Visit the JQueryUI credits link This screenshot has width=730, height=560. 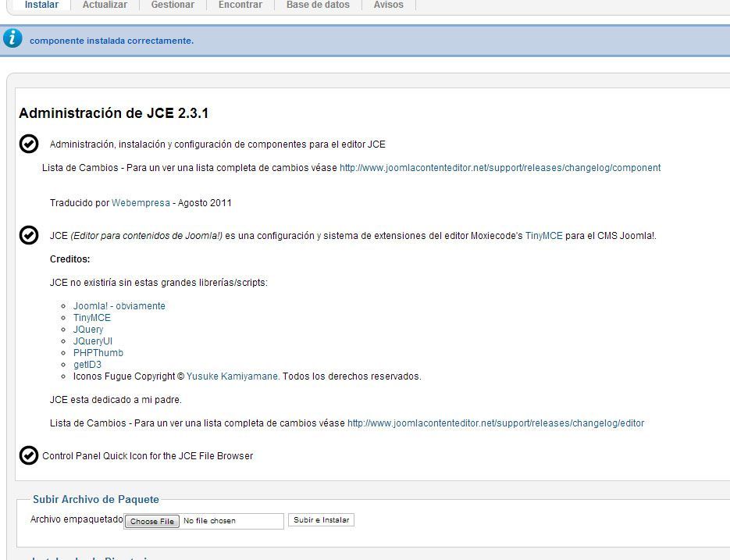[93, 341]
